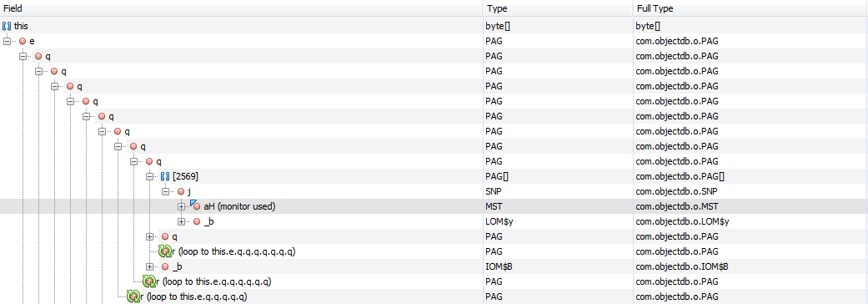
Task: Click the red field icon for 'e'
Action: click(23, 41)
